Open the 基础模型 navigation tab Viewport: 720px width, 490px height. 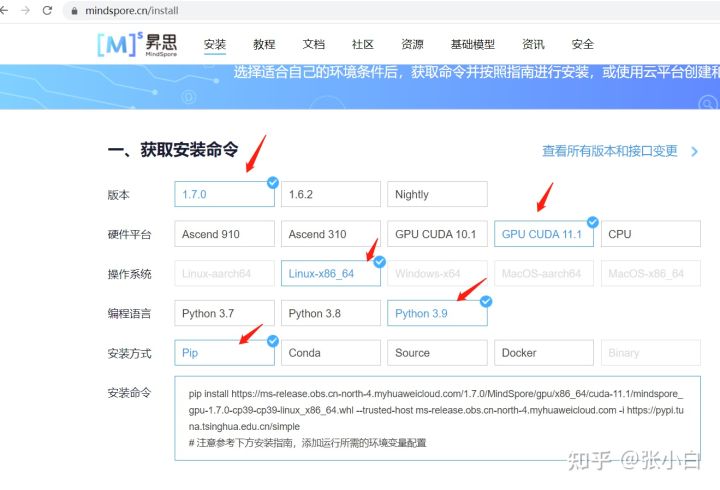point(472,45)
